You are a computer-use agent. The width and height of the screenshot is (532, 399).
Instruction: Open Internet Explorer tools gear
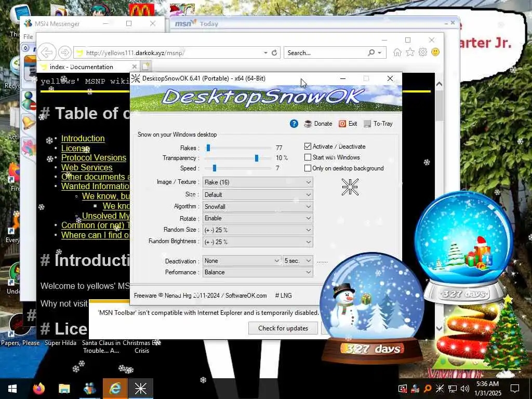tap(422, 52)
